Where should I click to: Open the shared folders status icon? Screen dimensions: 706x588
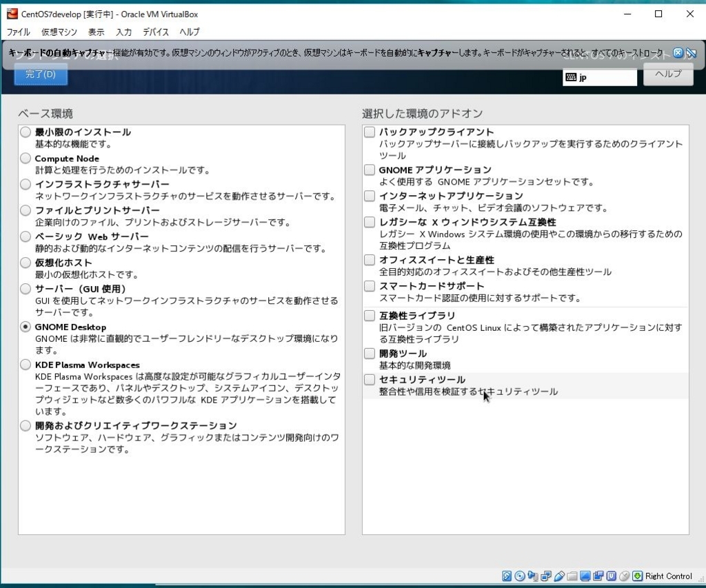(x=572, y=576)
